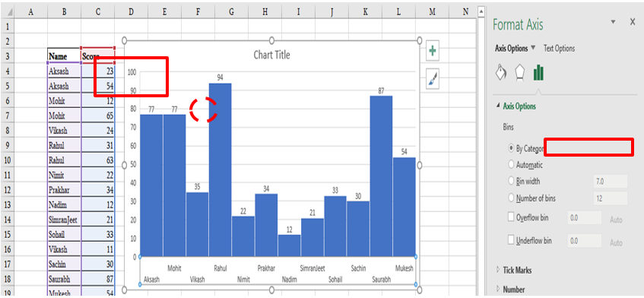
Task: Enable the Overflow bin checkbox
Action: 512,217
